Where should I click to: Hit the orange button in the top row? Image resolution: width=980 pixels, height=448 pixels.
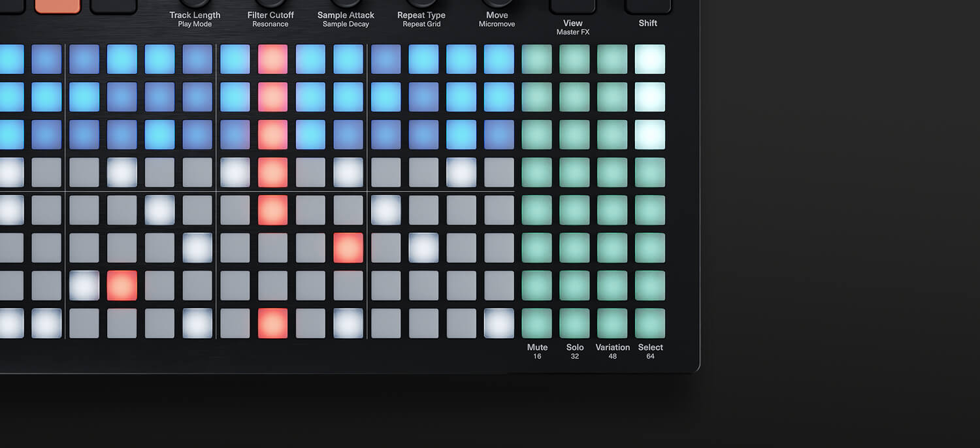click(57, 6)
